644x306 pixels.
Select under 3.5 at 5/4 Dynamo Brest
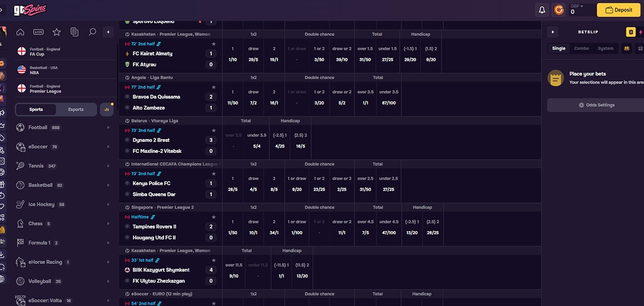(257, 140)
